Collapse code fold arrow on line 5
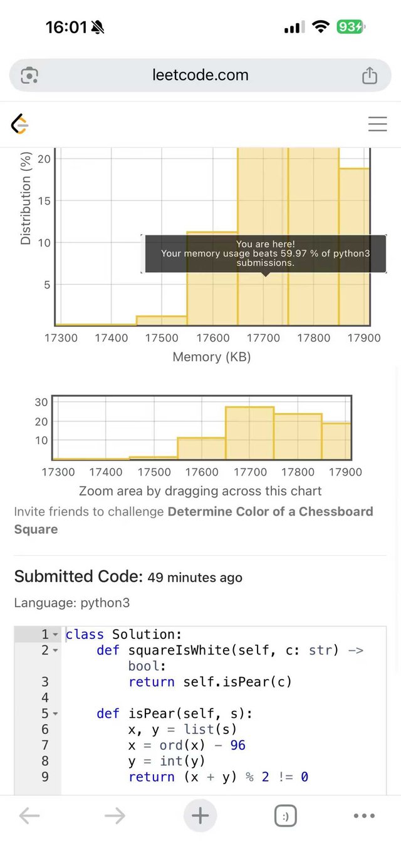The width and height of the screenshot is (401, 868). click(55, 713)
